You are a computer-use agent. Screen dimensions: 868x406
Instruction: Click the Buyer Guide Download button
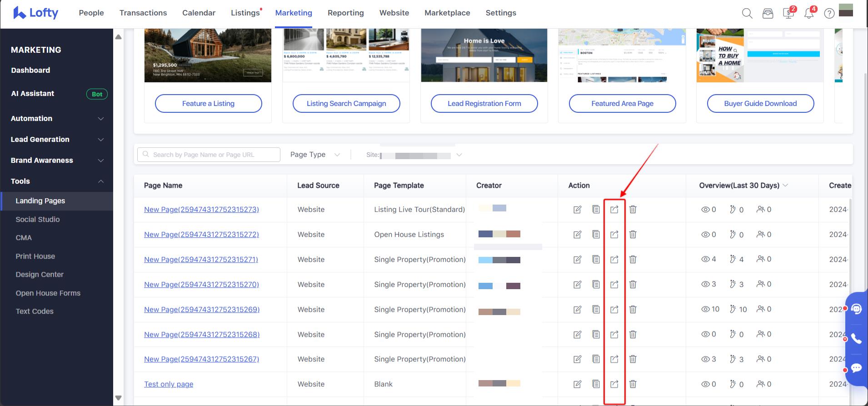761,104
